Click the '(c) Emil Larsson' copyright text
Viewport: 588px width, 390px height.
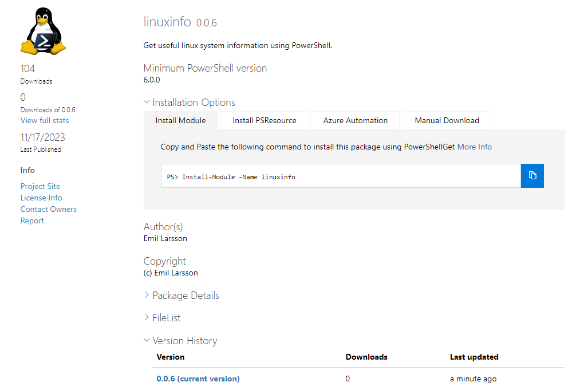click(171, 273)
